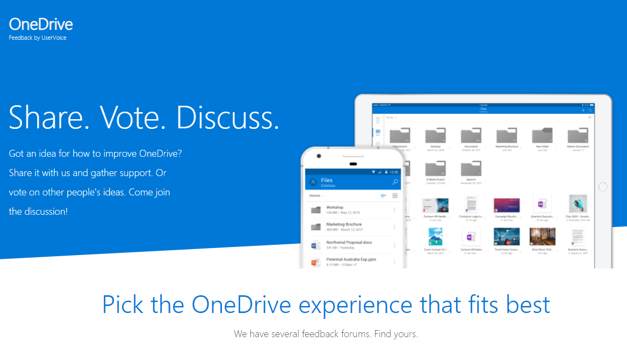Screen dimensions: 627x364
Task: Tap the search magnifier in the phone header
Action: 395,182
